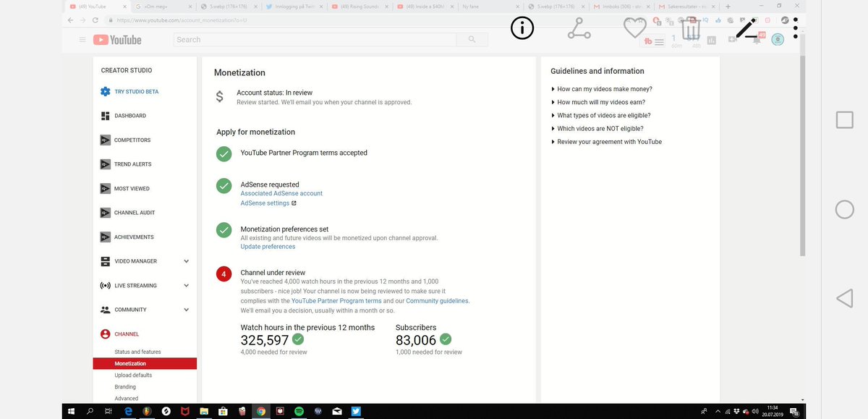Click the Competitors sidebar icon
This screenshot has width=868, height=419.
click(105, 140)
